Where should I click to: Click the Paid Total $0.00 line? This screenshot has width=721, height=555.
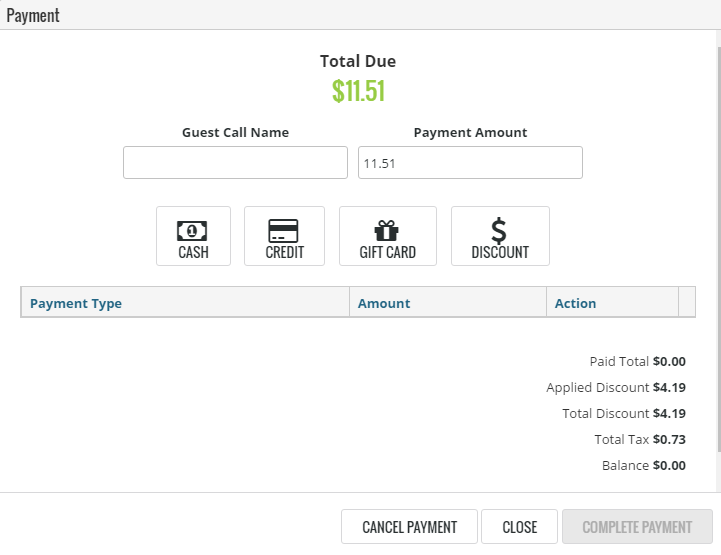637,362
